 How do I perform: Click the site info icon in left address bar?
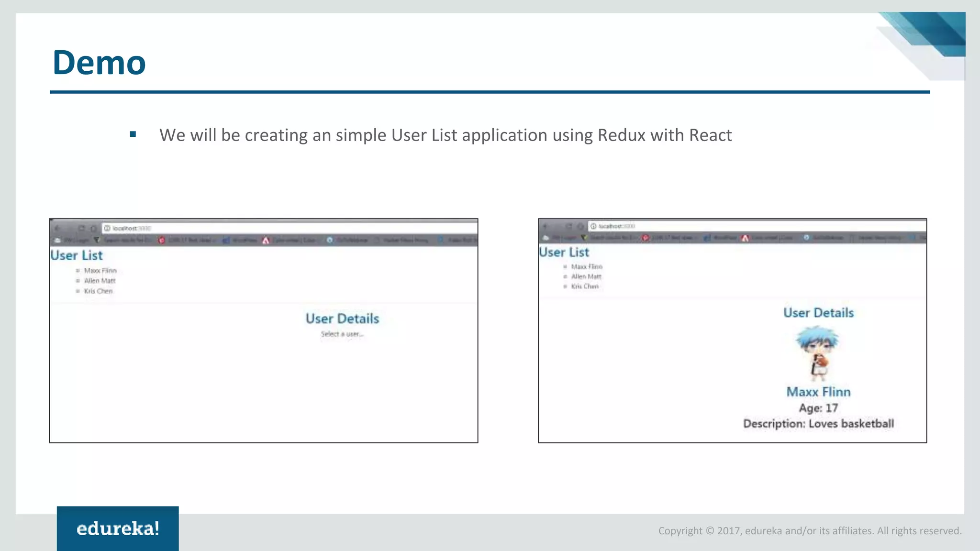click(107, 228)
